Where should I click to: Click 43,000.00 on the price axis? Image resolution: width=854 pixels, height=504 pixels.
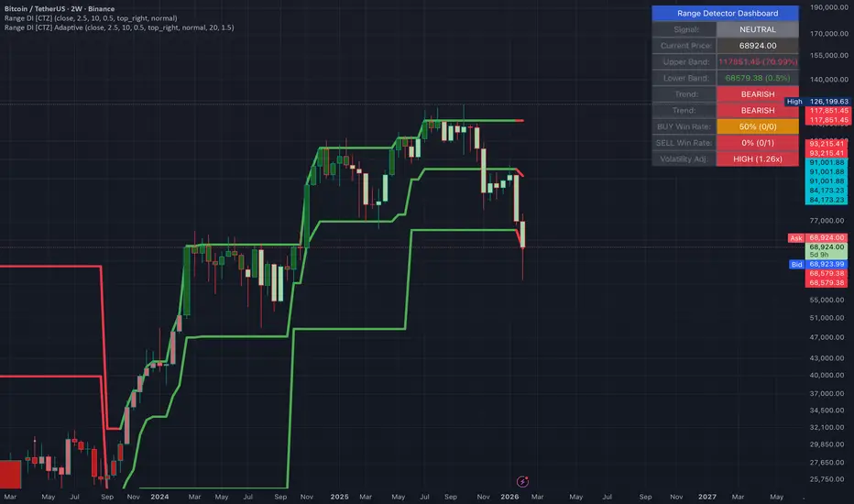(x=827, y=358)
